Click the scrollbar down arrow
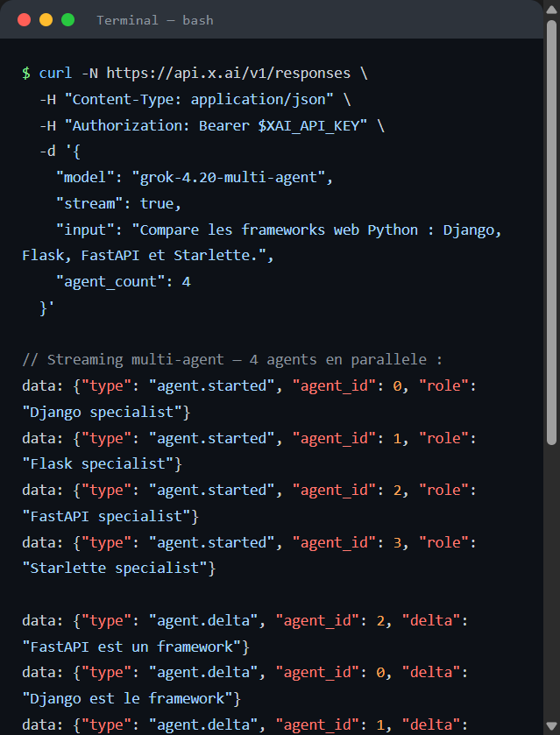Viewport: 560px width, 735px height. coord(551,726)
